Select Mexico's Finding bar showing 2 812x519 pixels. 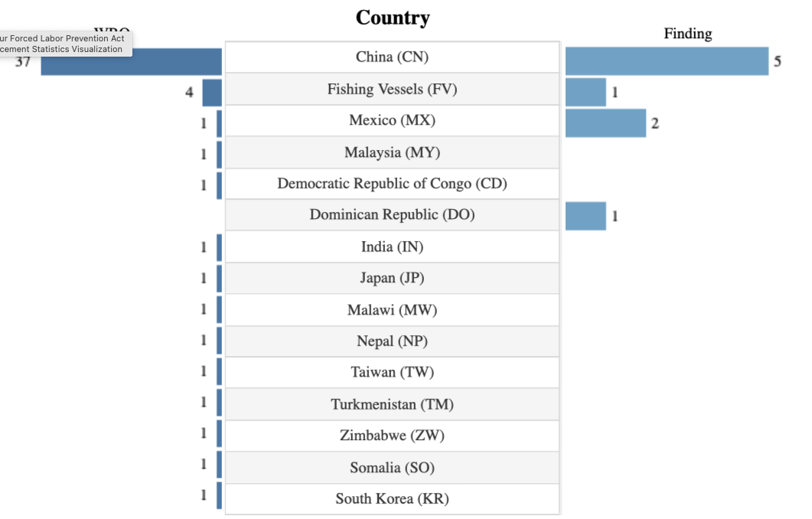click(605, 123)
